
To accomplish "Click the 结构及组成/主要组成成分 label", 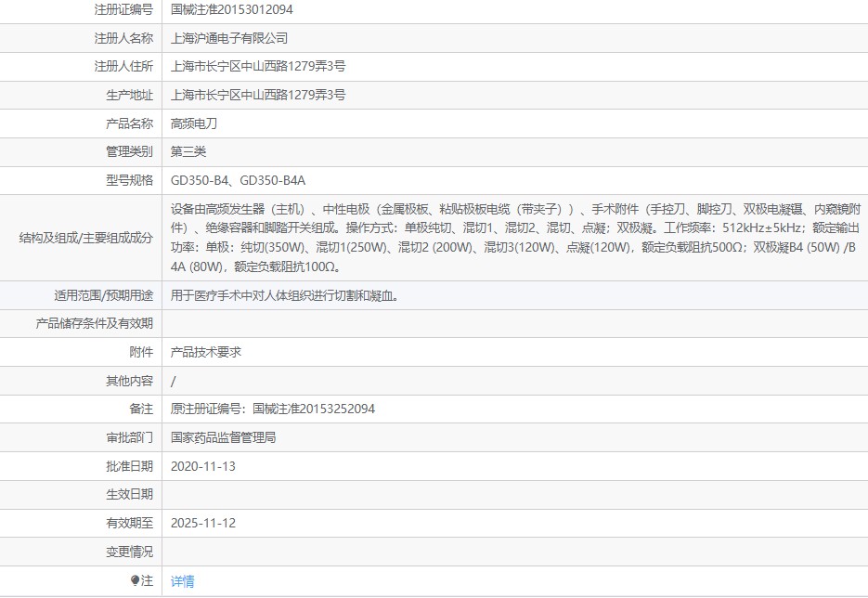I will click(x=85, y=238).
